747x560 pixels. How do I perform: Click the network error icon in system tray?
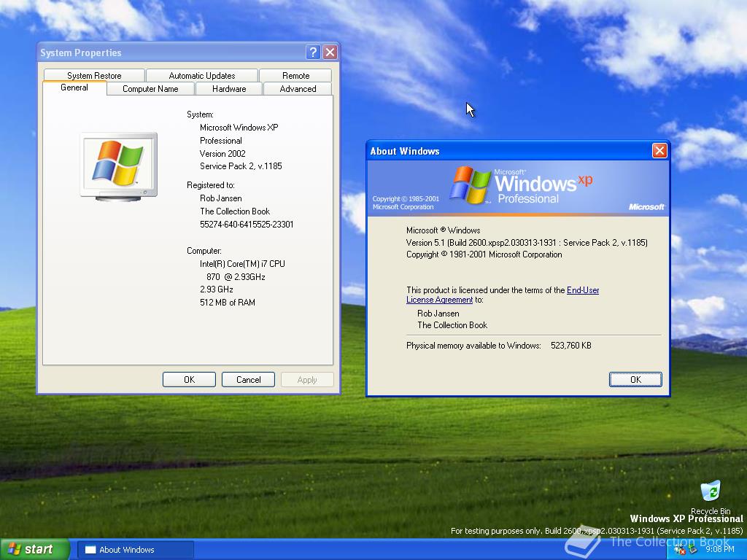(x=678, y=549)
